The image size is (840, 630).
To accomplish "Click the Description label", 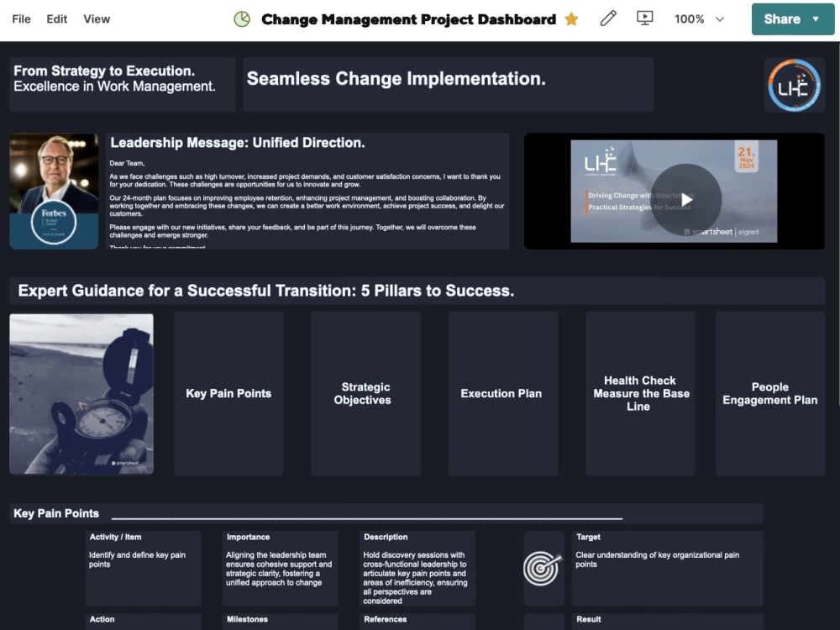I will click(x=386, y=537).
